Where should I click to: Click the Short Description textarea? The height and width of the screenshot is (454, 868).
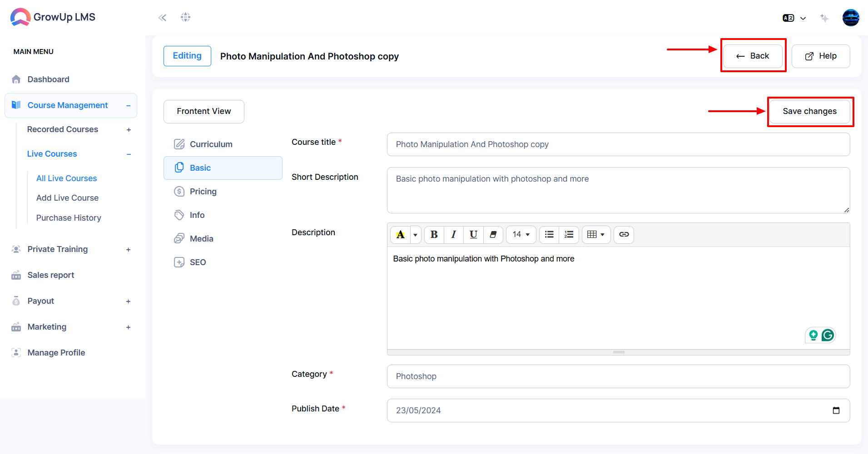[x=618, y=190]
